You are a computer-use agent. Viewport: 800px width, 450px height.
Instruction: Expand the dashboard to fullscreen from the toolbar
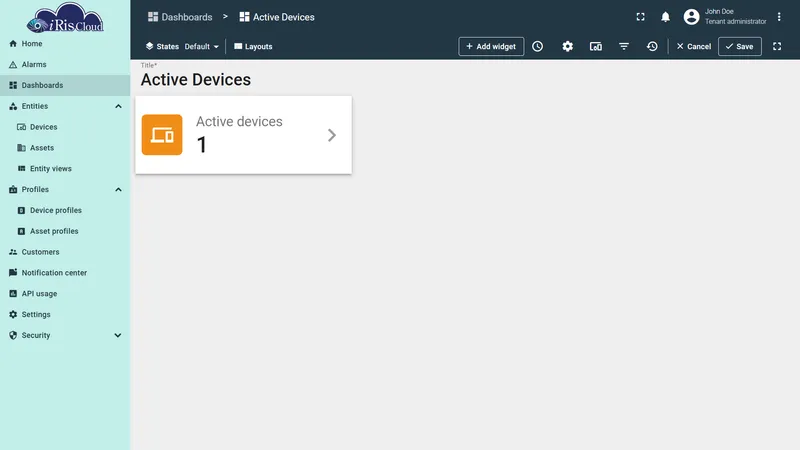(x=777, y=46)
